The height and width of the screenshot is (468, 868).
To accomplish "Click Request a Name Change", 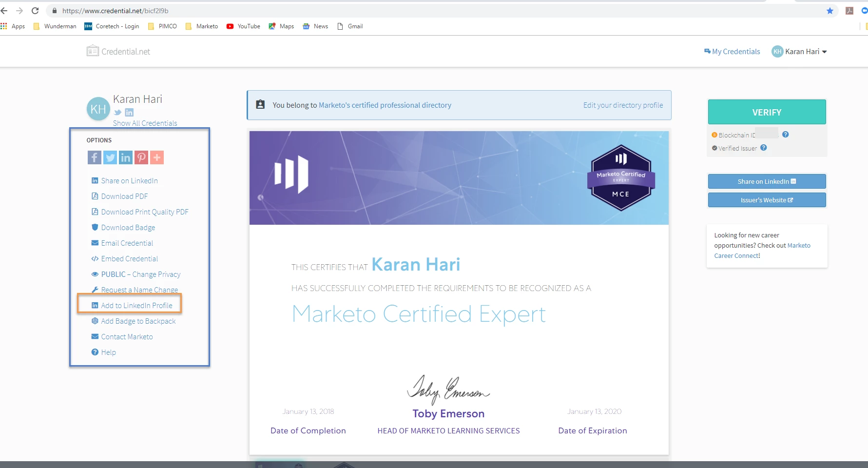I will 135,290.
